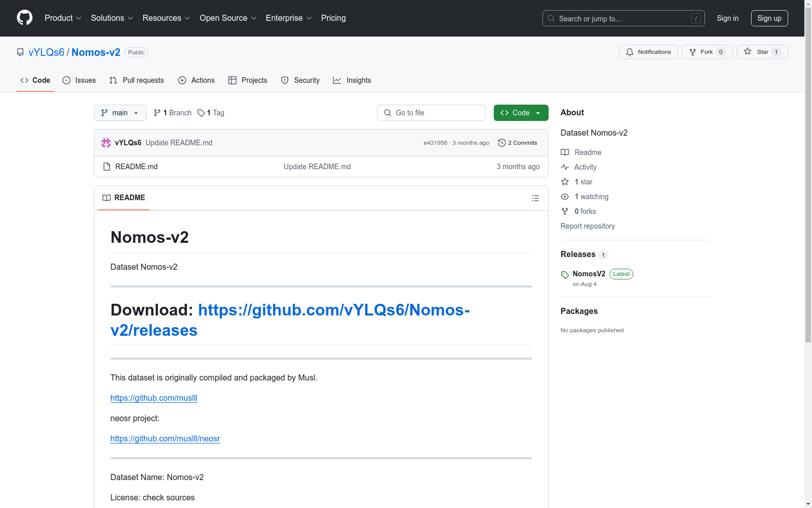Screen dimensions: 812x508
Task: Open the Update README.md message in the file row
Action: point(317,167)
